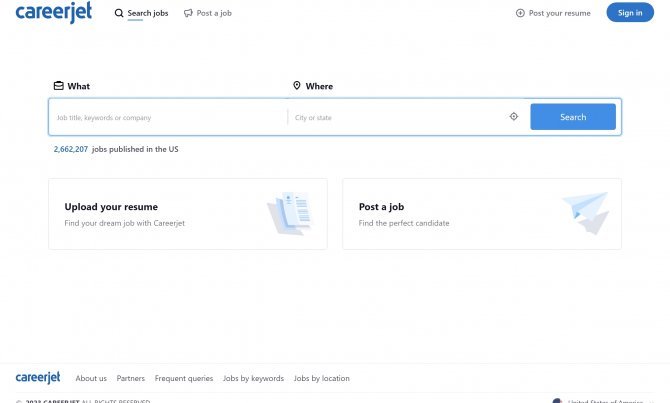Open Frequent queries footer link
Viewport: 670px width, 403px height.
click(184, 378)
